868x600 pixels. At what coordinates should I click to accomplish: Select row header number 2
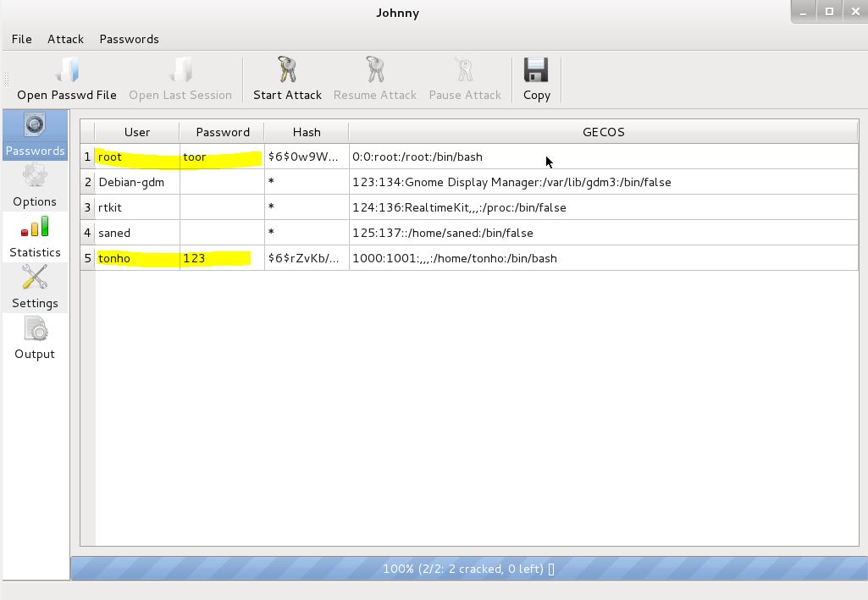tap(87, 182)
